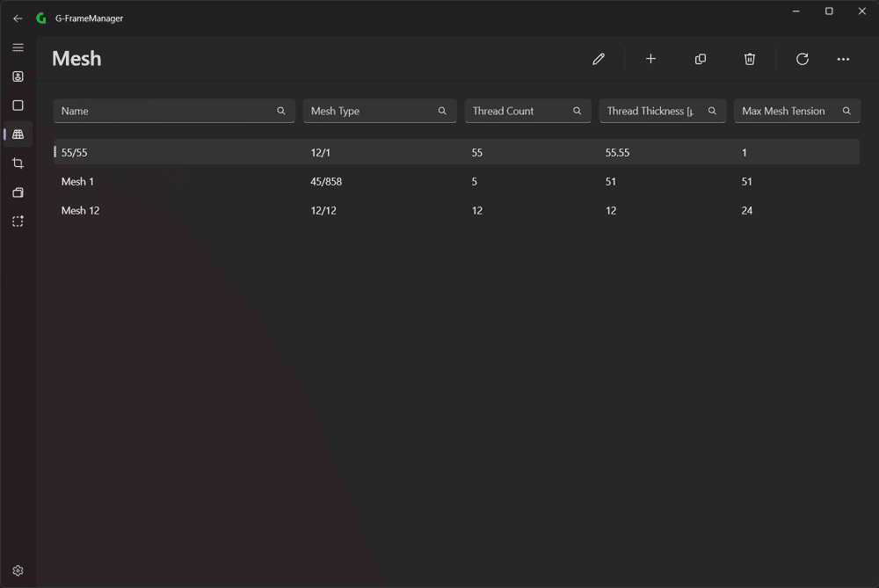Maximize the G-FrameManager window
Image resolution: width=879 pixels, height=588 pixels.
pyautogui.click(x=829, y=11)
